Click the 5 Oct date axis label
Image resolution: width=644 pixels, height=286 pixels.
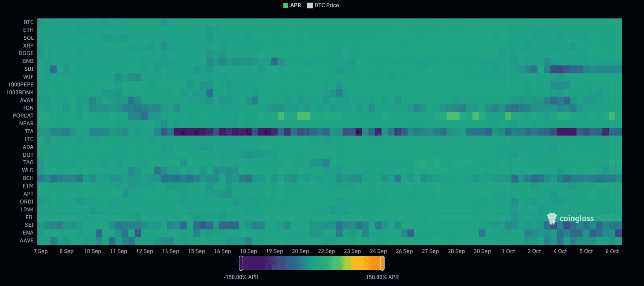coord(586,251)
